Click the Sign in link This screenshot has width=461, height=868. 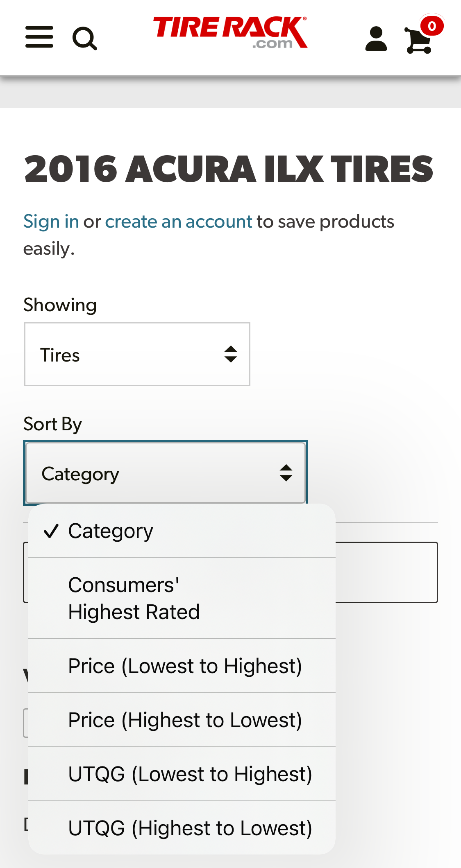coord(51,222)
